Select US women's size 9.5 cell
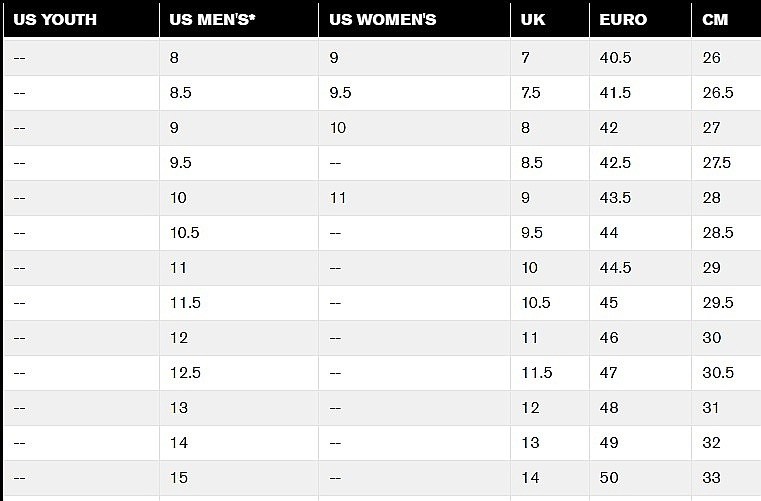The height and width of the screenshot is (501, 761). point(340,93)
